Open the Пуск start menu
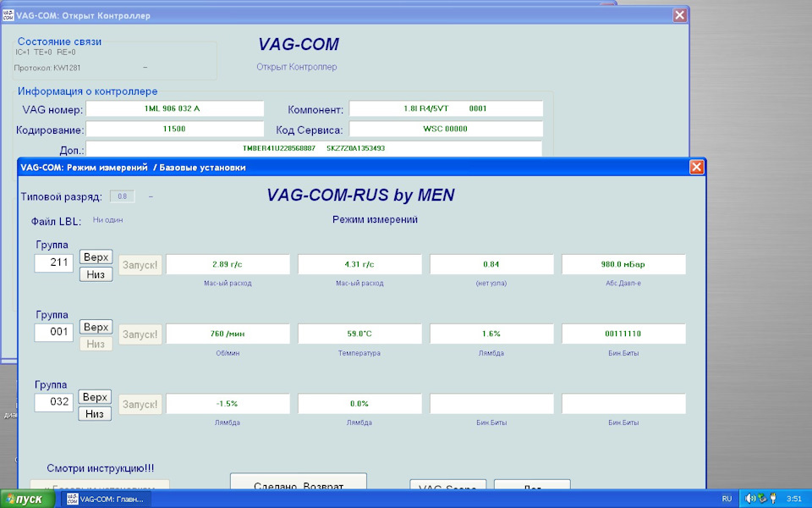812x508 pixels. point(27,500)
